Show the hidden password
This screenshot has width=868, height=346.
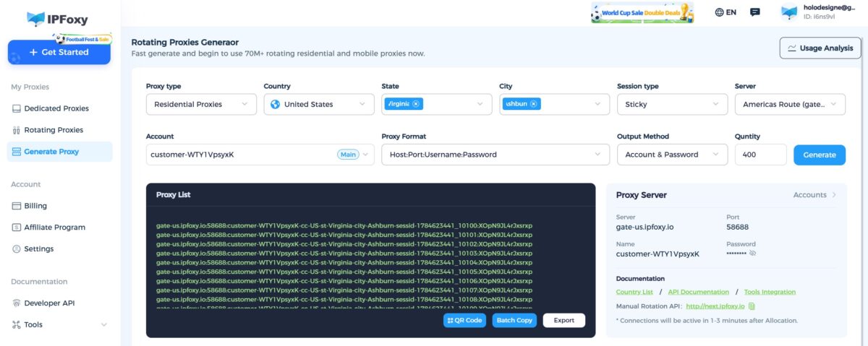coord(753,254)
